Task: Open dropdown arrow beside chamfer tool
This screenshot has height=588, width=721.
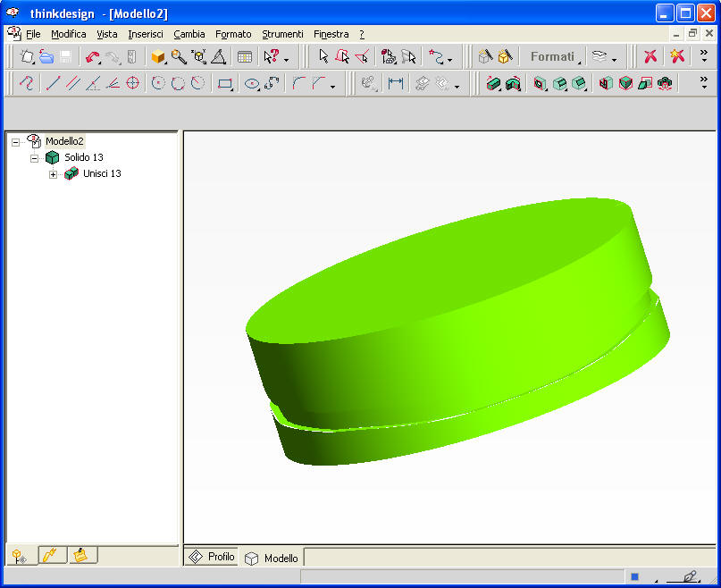Action: point(332,87)
